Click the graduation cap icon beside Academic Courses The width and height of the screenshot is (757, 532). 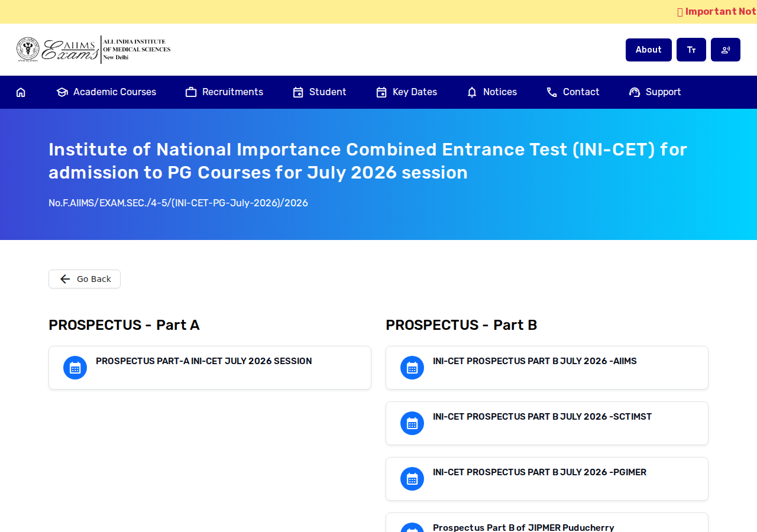[62, 92]
